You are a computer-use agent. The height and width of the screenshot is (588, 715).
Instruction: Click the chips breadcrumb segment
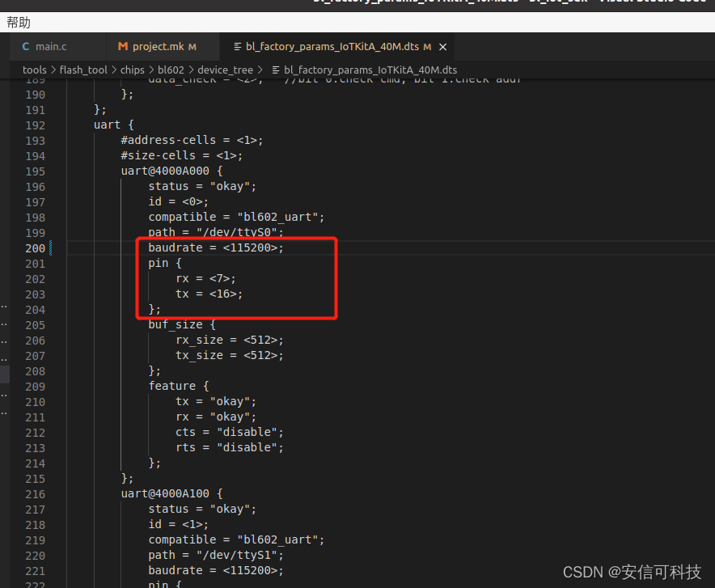click(x=132, y=70)
